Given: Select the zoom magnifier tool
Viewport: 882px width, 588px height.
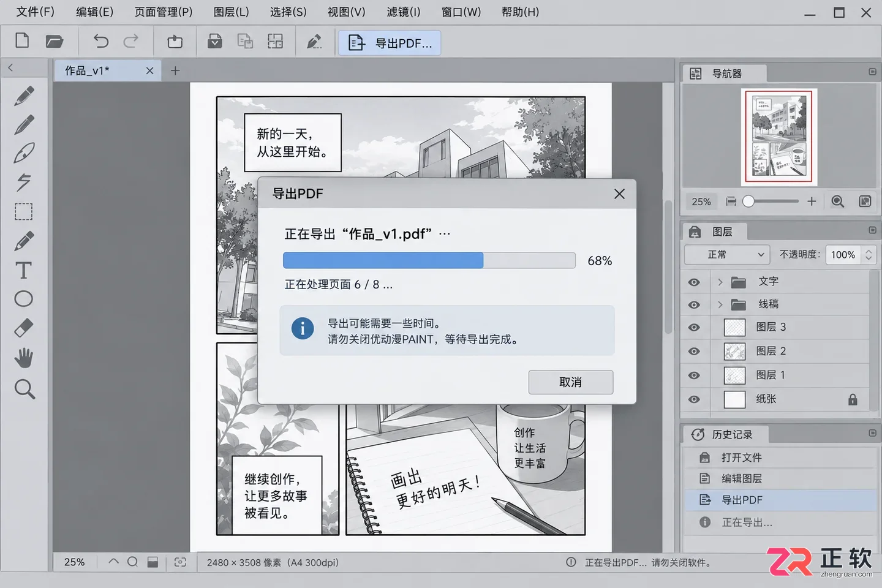Looking at the screenshot, I should pyautogui.click(x=24, y=389).
